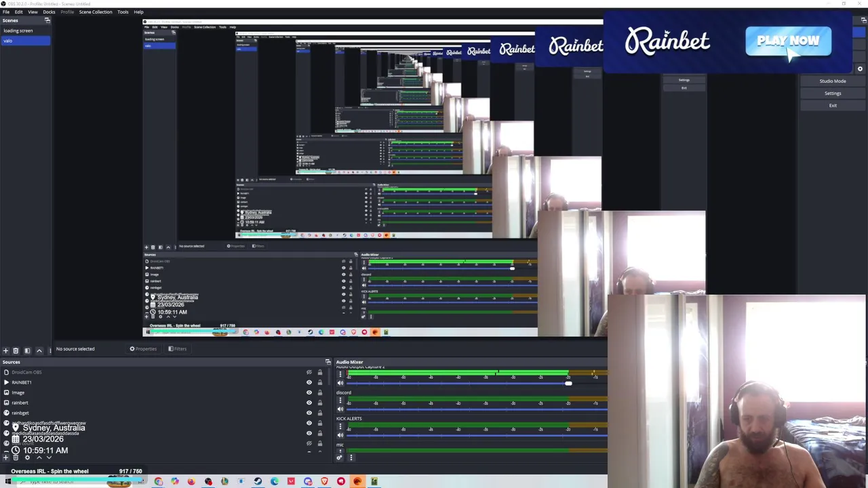Viewport: 868px width, 488px height.
Task: Open the Docks menu
Action: tap(49, 12)
